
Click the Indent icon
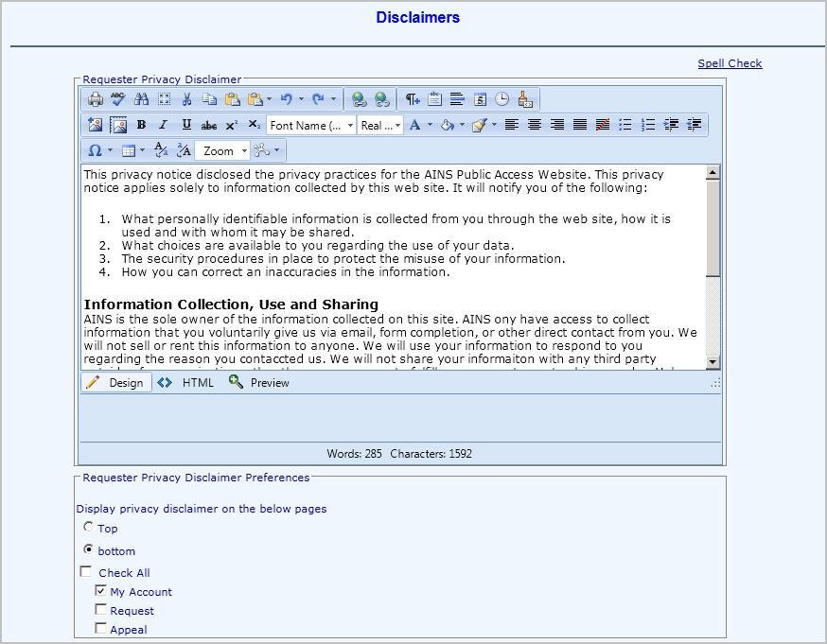pos(671,125)
